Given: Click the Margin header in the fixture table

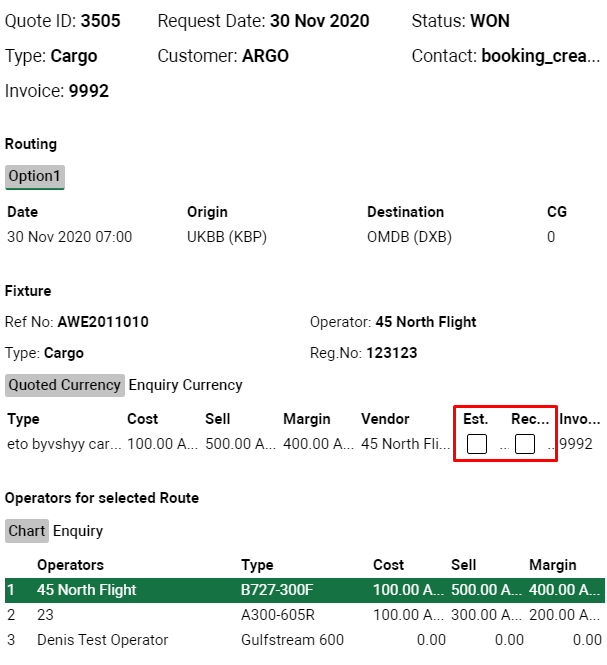Looking at the screenshot, I should tap(307, 419).
